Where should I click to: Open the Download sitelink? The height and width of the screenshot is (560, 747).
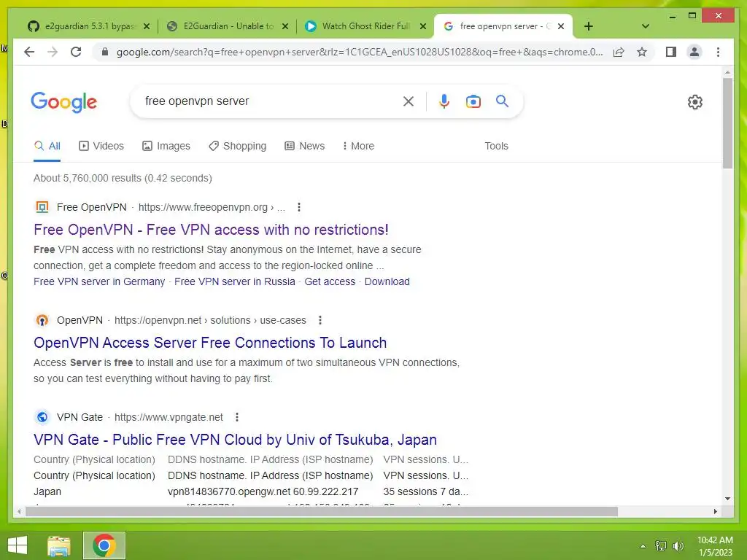(387, 281)
